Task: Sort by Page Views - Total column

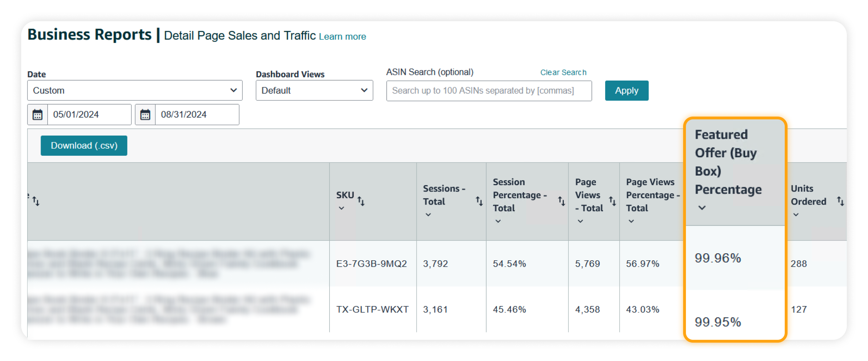Action: 613,201
